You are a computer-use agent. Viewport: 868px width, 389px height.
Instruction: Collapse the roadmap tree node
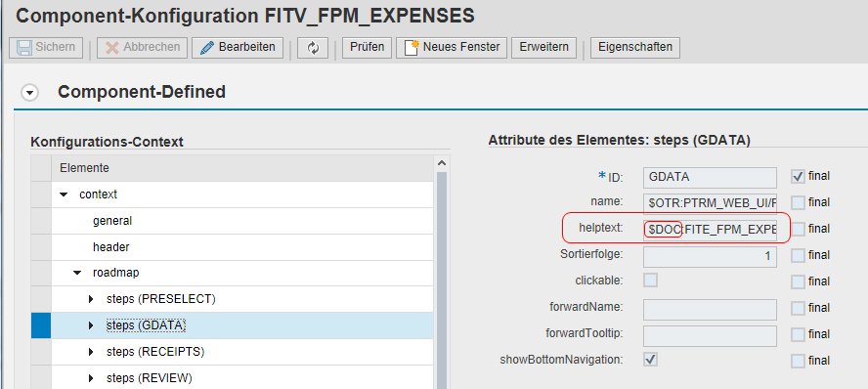pyautogui.click(x=77, y=273)
